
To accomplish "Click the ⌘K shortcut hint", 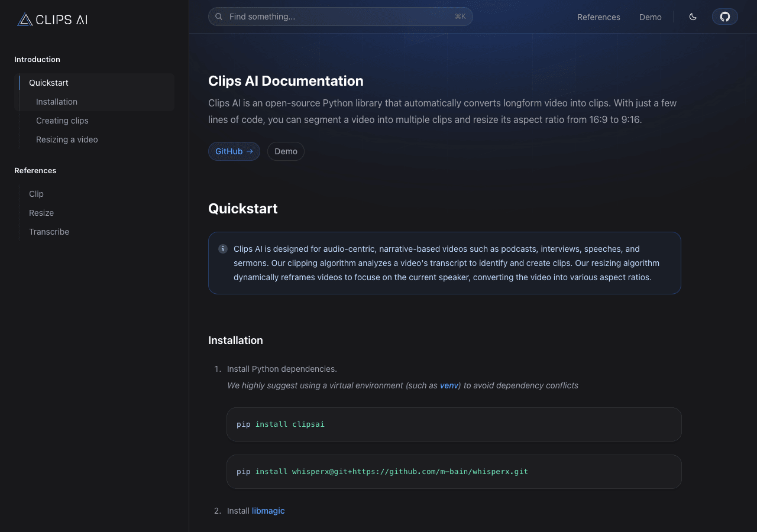I will tap(460, 17).
